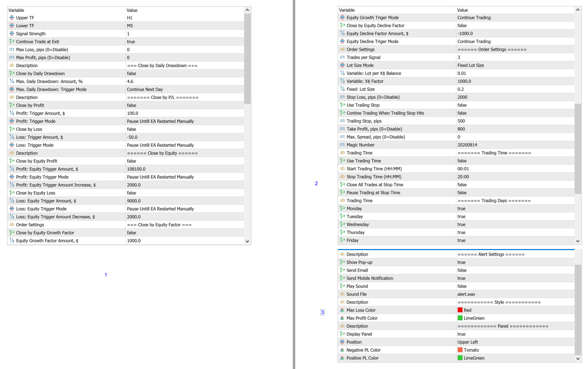Click the numbered link 2
The width and height of the screenshot is (588, 369).
tap(316, 184)
